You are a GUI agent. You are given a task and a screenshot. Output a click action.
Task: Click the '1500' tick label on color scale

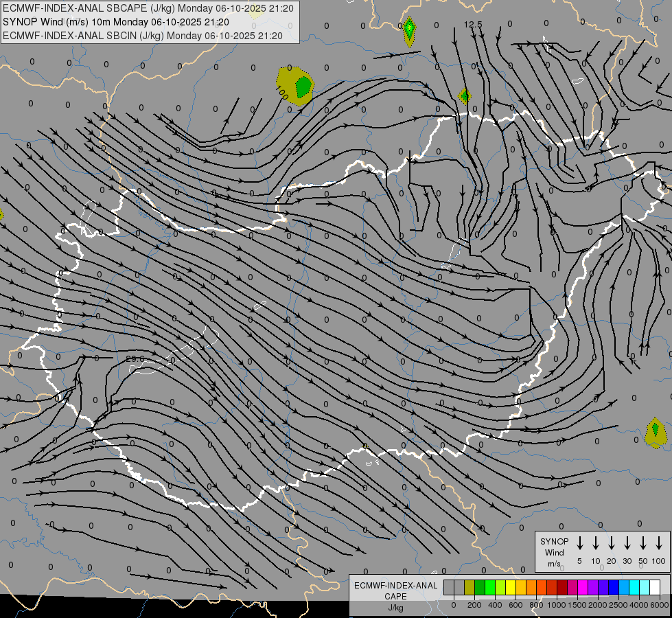[577, 605]
